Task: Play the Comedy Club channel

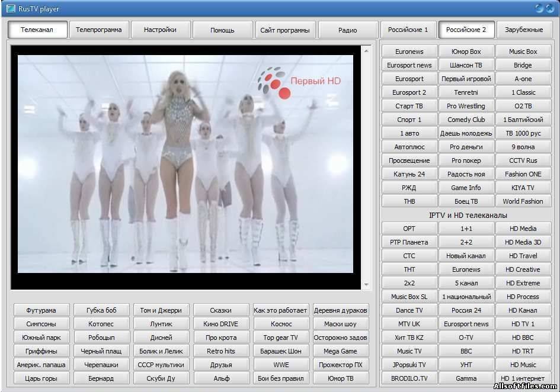Action: (x=466, y=119)
